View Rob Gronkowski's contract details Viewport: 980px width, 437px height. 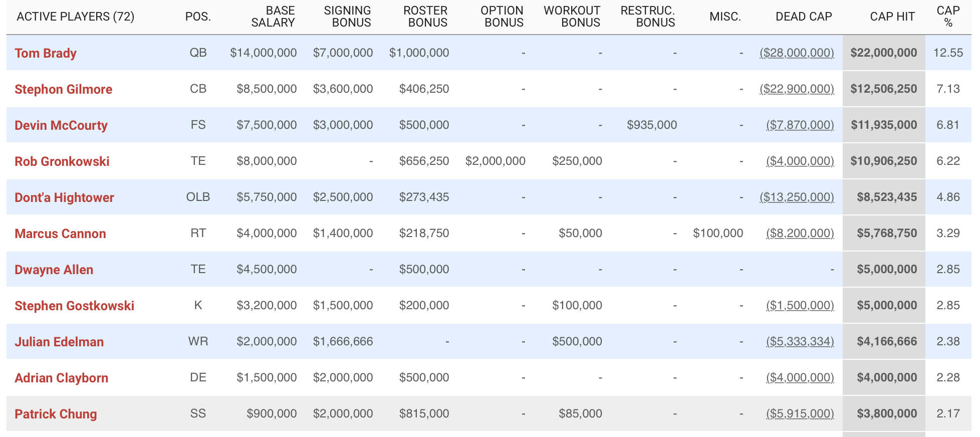62,161
